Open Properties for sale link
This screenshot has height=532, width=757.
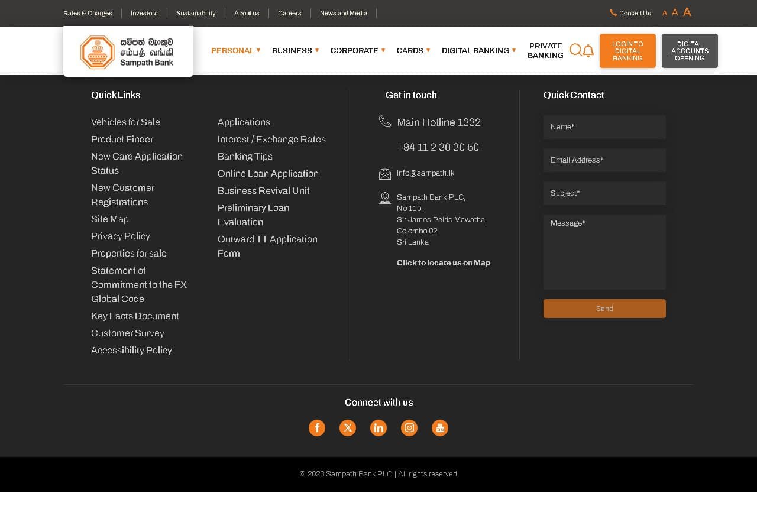129,254
